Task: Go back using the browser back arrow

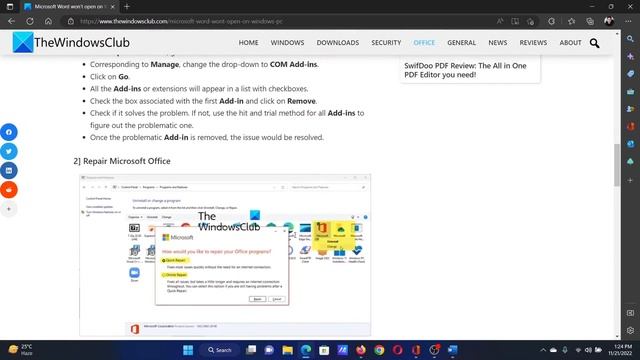Action: (x=11, y=21)
